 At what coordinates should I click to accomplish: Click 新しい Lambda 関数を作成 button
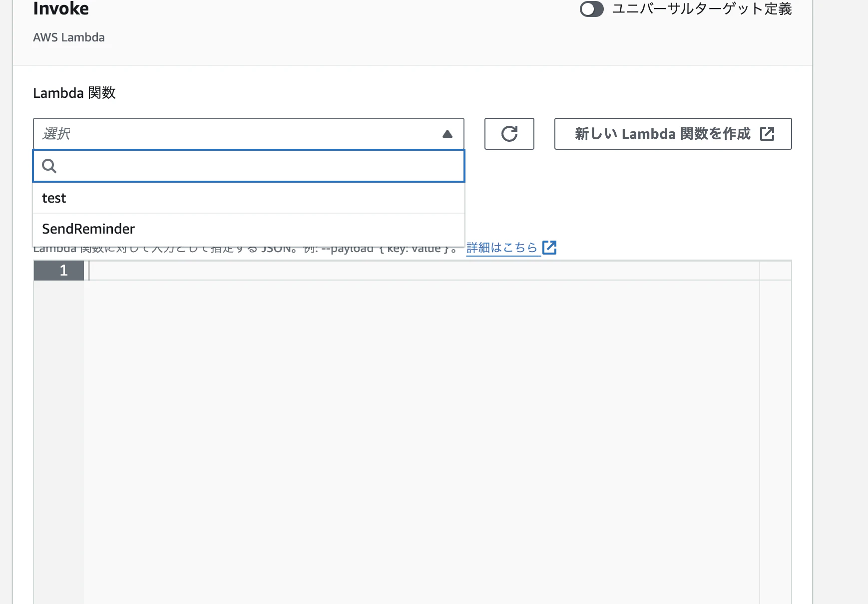coord(673,134)
